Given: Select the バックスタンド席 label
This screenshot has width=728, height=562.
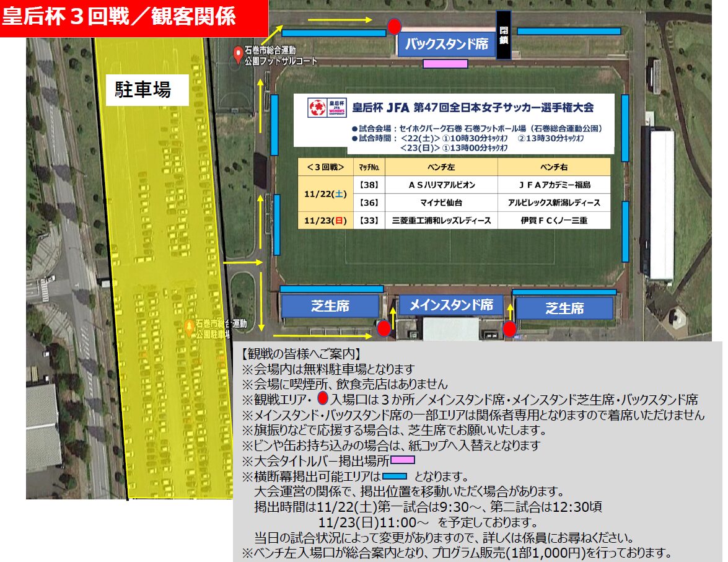Looking at the screenshot, I should (446, 45).
